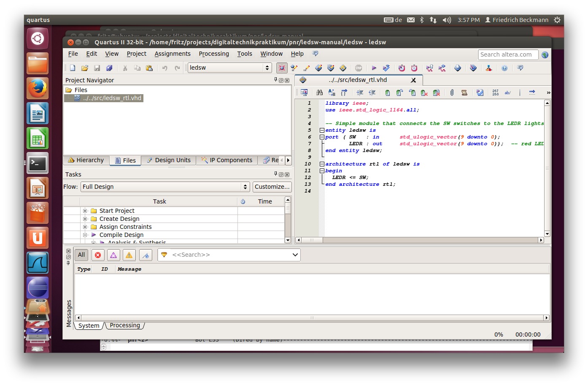The width and height of the screenshot is (588, 386).
Task: Toggle the warning messages filter button
Action: [x=129, y=255]
